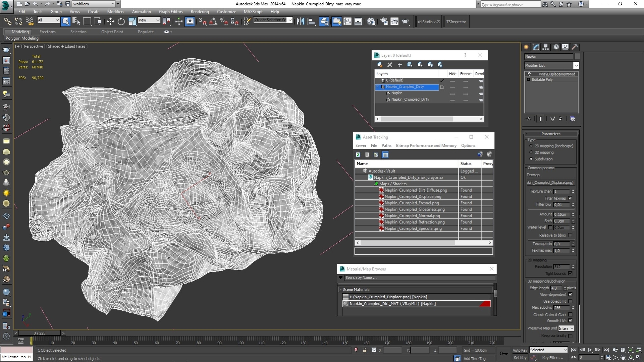Viewport: 644px width, 362px height.
Task: Open reference coordinate View dropdown
Action: pos(149,20)
